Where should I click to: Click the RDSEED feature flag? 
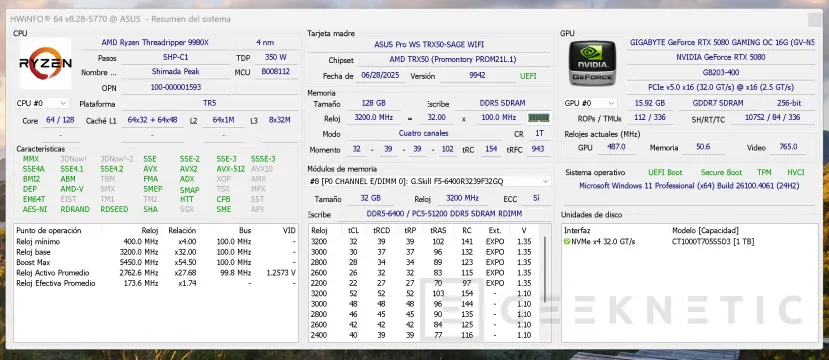coord(114,209)
